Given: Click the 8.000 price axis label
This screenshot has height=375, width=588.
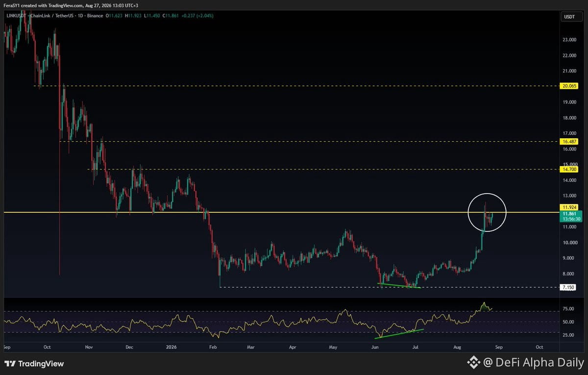Looking at the screenshot, I should tap(569, 274).
